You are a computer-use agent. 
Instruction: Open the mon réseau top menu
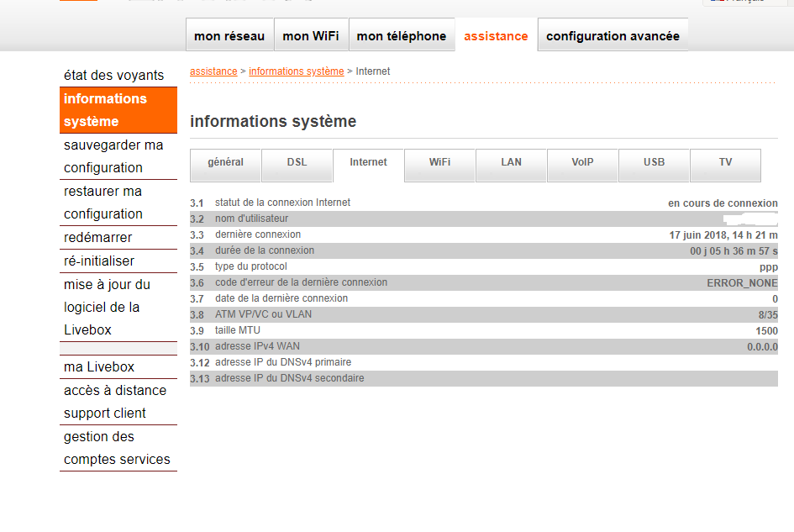point(229,36)
